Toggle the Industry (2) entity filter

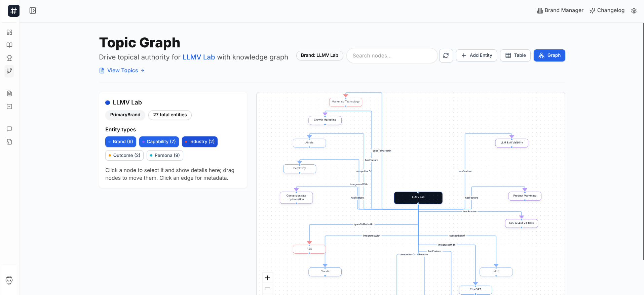(200, 142)
